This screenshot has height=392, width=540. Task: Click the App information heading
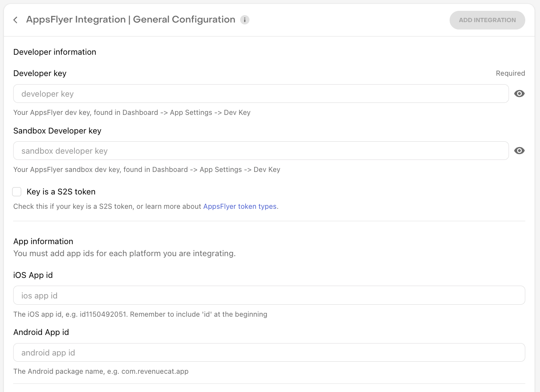tap(43, 241)
